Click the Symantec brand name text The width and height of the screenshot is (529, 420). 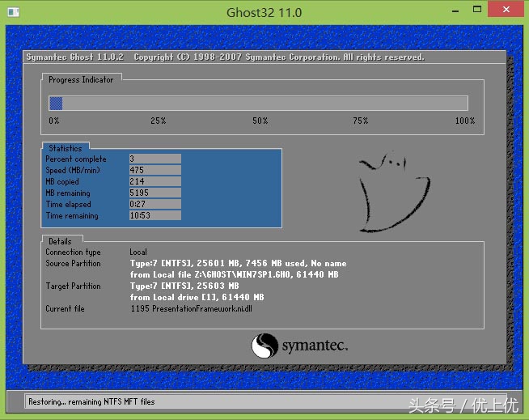click(314, 347)
